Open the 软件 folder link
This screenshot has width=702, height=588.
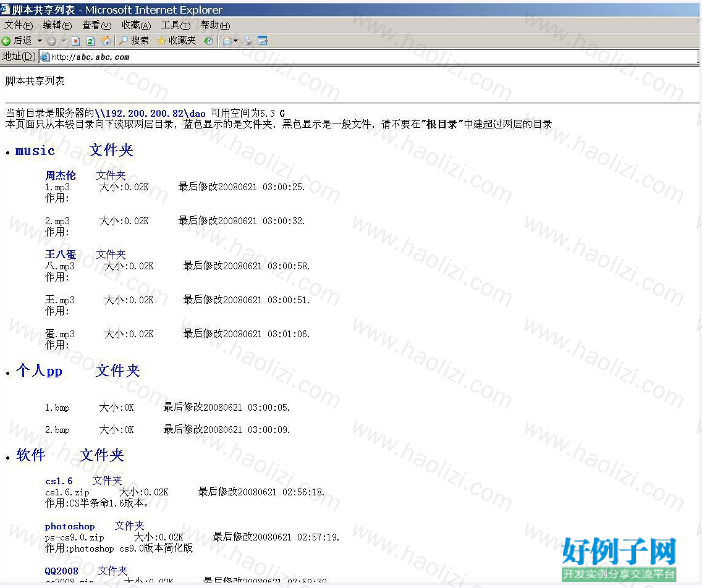point(31,455)
